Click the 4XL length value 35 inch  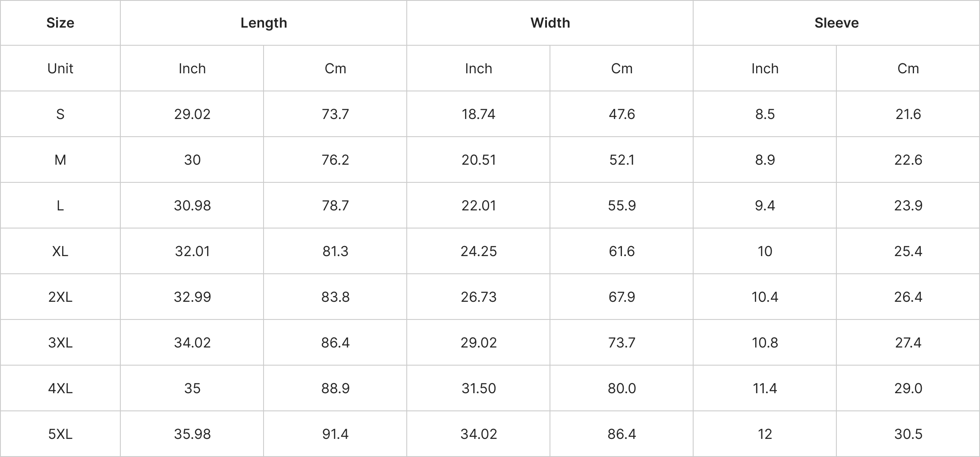pyautogui.click(x=192, y=388)
